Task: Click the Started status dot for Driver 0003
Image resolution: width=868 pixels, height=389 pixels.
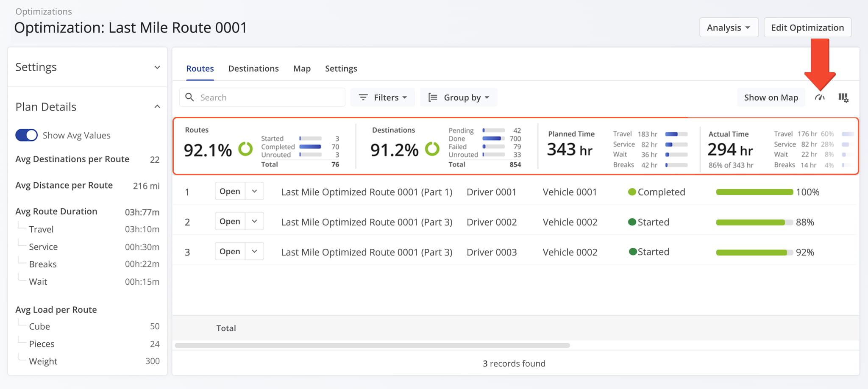Action: (633, 252)
